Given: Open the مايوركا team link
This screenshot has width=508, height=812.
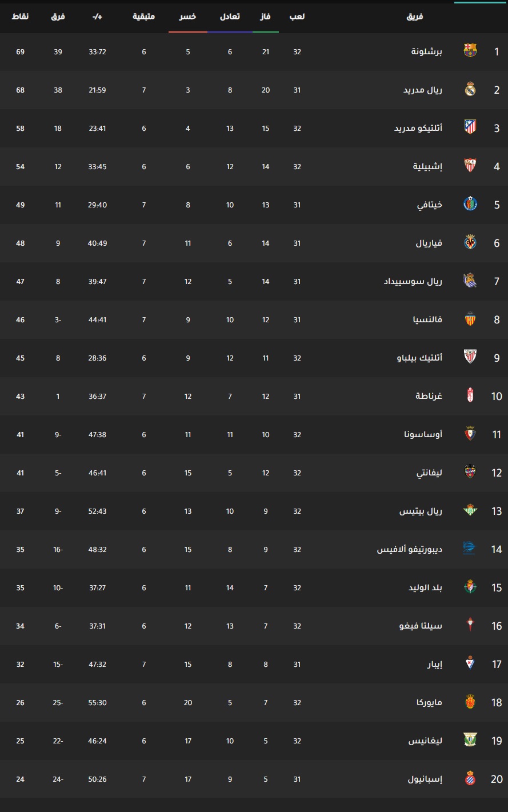Looking at the screenshot, I should (x=429, y=702).
